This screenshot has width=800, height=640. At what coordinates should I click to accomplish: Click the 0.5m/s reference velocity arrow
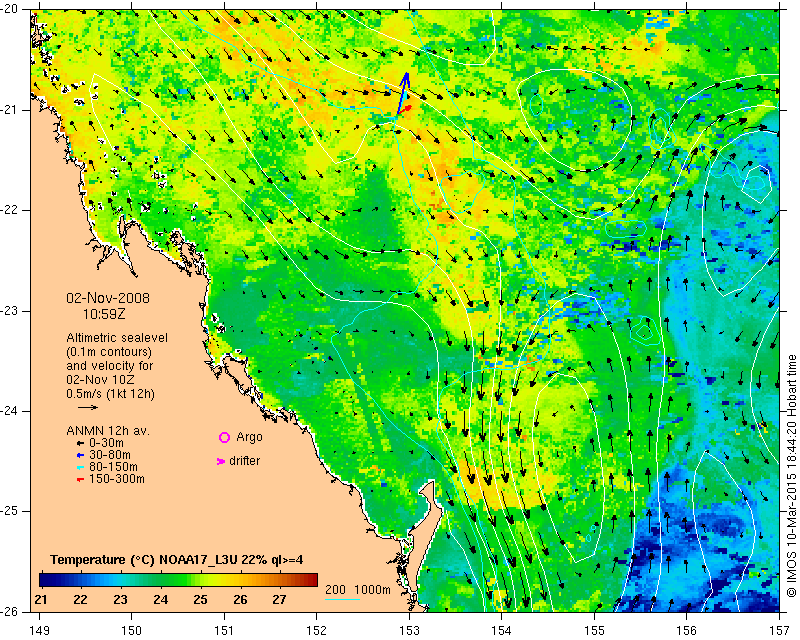coord(88,407)
